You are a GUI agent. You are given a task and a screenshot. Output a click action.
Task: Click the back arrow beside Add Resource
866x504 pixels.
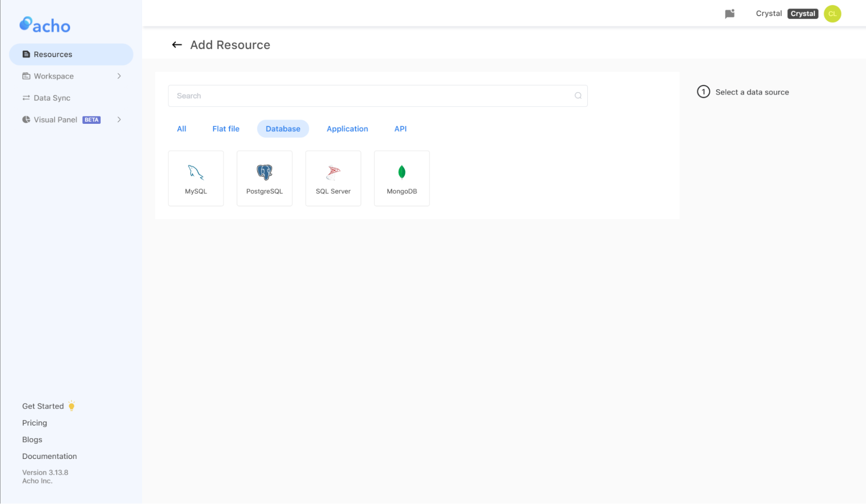pyautogui.click(x=177, y=45)
